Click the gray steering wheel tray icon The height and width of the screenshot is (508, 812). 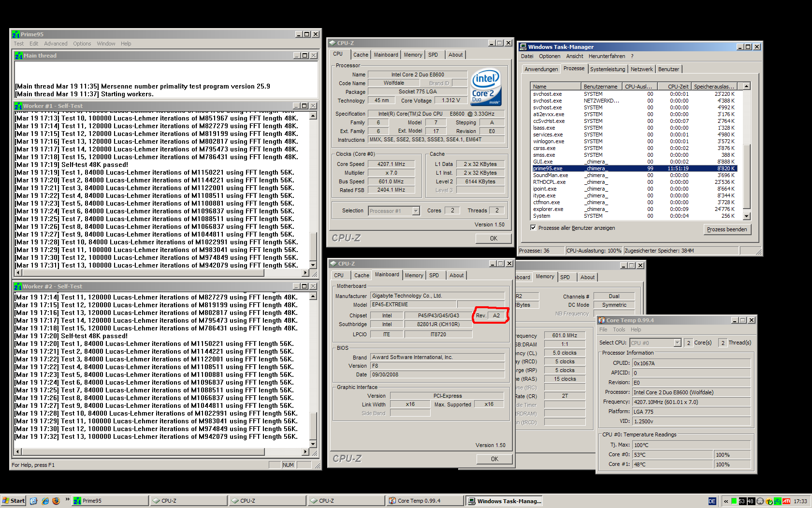tap(760, 501)
